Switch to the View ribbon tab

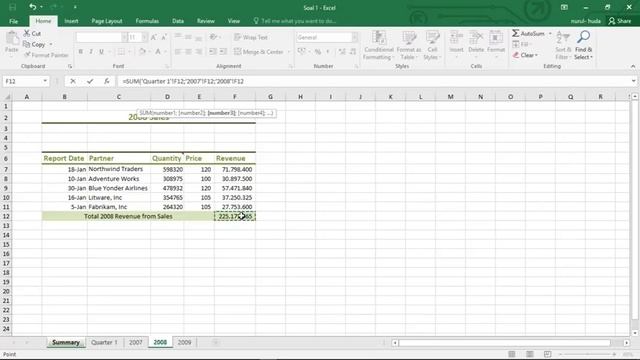233,21
